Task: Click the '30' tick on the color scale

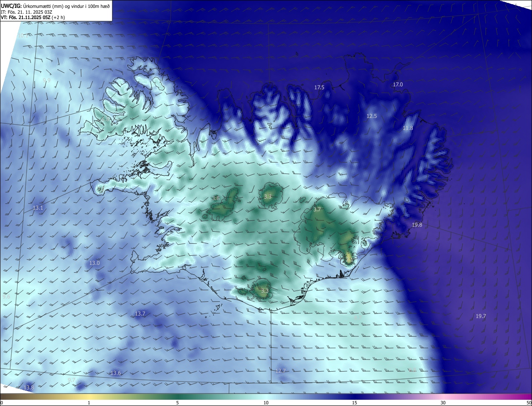Action: pyautogui.click(x=443, y=403)
